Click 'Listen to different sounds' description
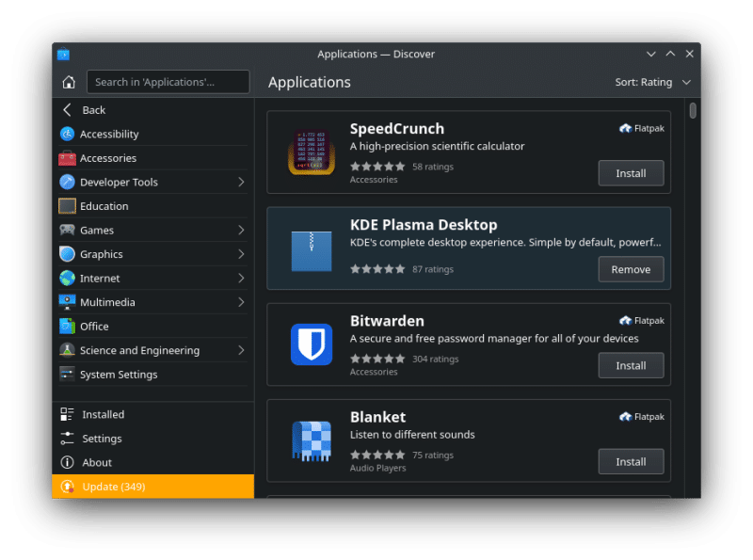Image resolution: width=753 pixels, height=560 pixels. [412, 435]
